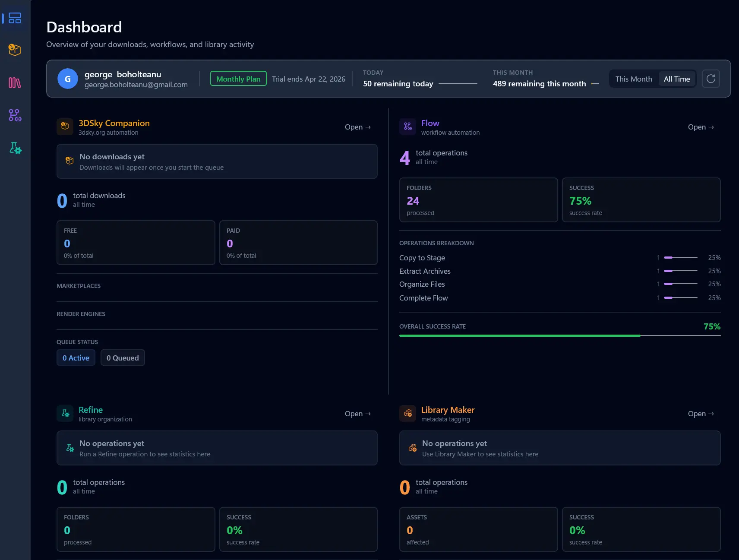Viewport: 739px width, 560px height.
Task: Click the Extract Archives row
Action: (x=560, y=271)
